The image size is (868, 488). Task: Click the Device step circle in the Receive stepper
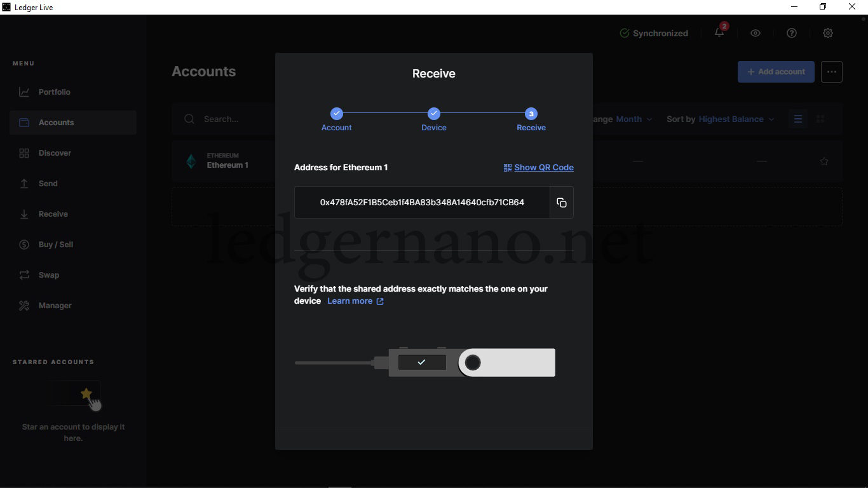434,114
